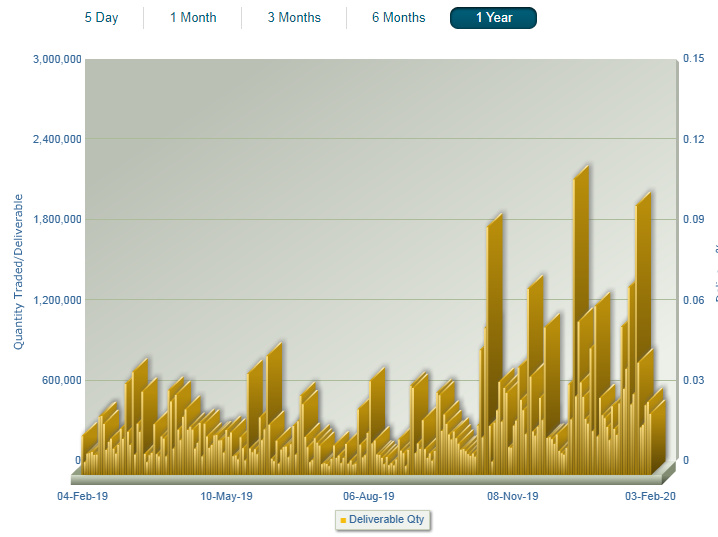Select the tall bar just before 08-Nov-19

tap(492, 340)
